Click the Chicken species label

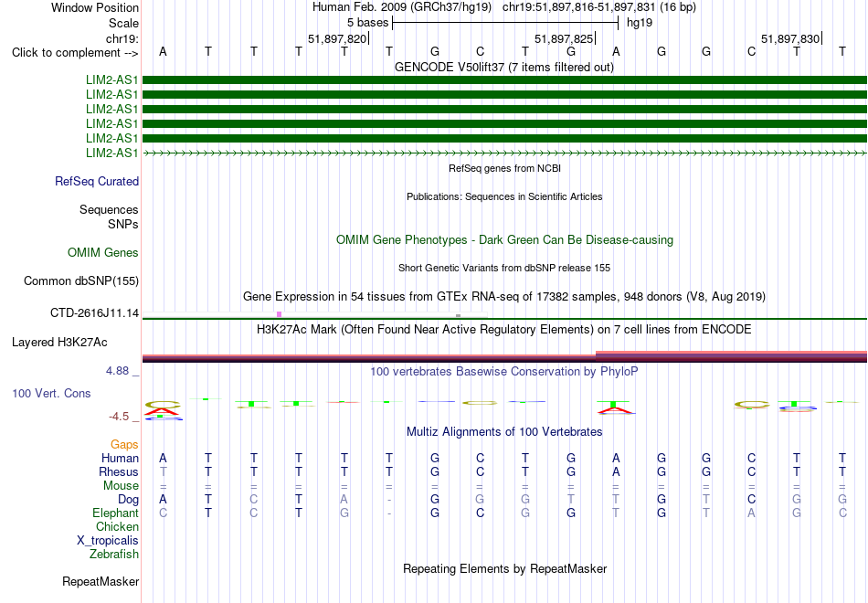tap(117, 526)
